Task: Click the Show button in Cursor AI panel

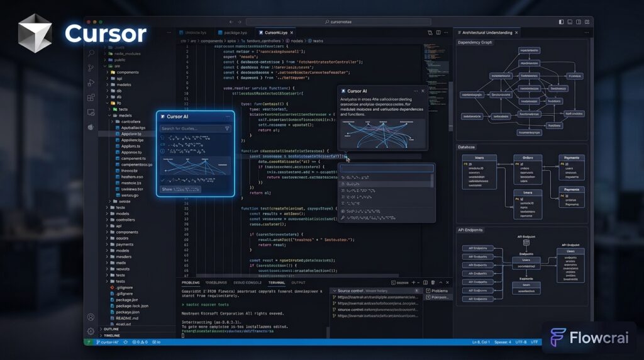Action: 180,189
